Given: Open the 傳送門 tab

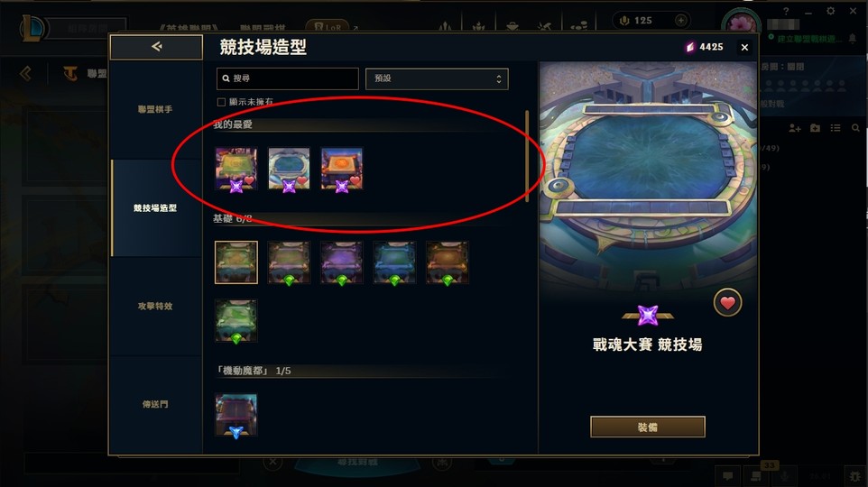Looking at the screenshot, I should coord(155,404).
